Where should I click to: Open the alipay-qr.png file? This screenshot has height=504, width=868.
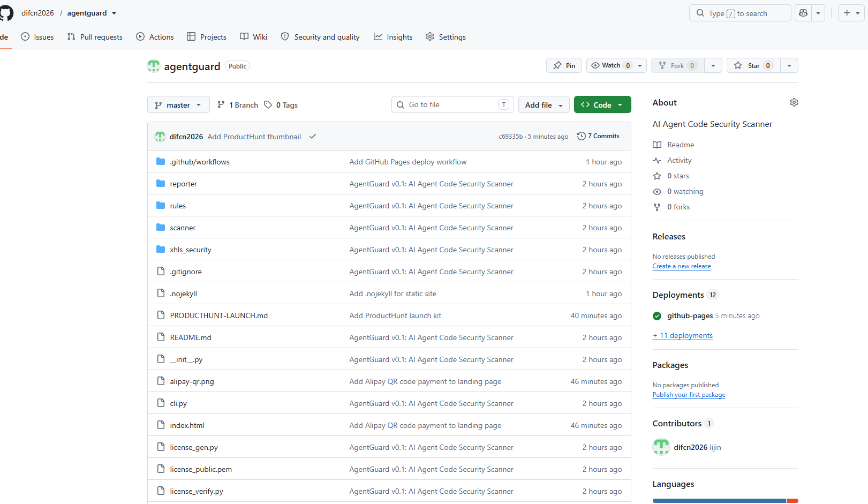[192, 381]
